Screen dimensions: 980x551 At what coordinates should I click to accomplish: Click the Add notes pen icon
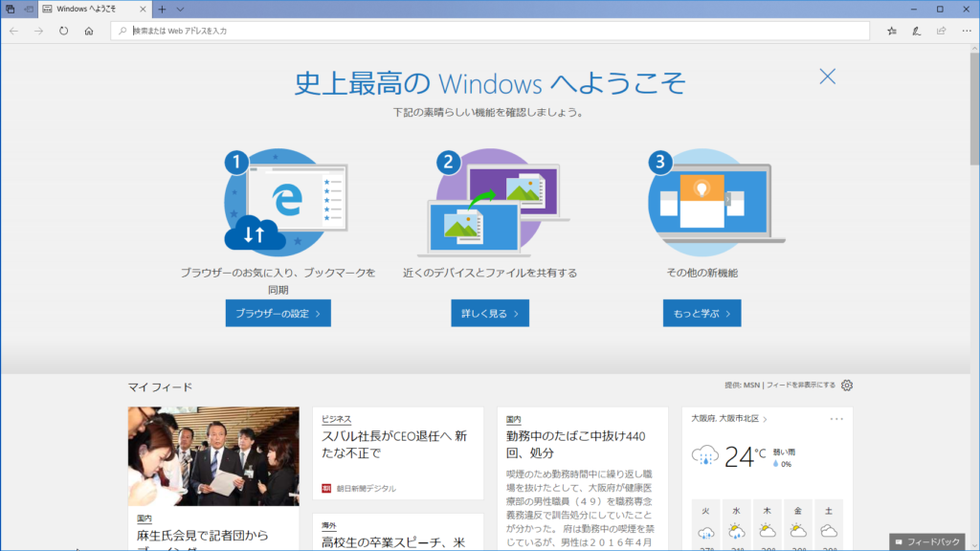click(916, 31)
